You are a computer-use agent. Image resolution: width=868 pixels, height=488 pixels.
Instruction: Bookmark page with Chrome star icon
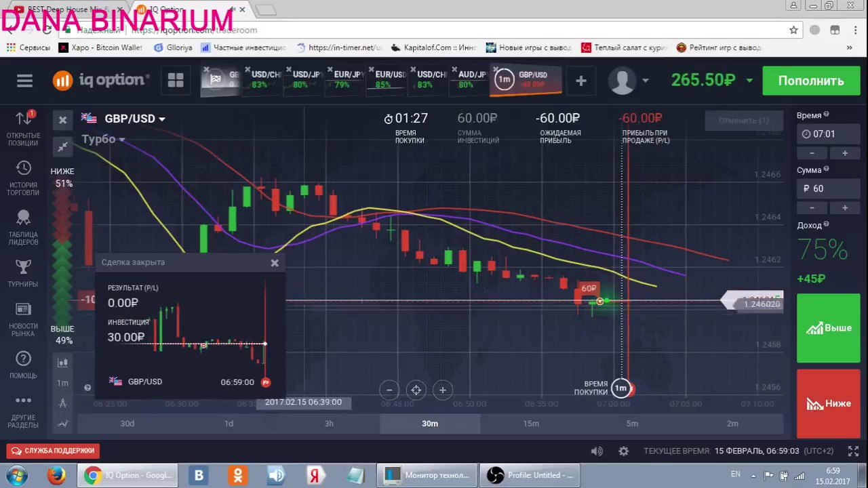point(793,30)
